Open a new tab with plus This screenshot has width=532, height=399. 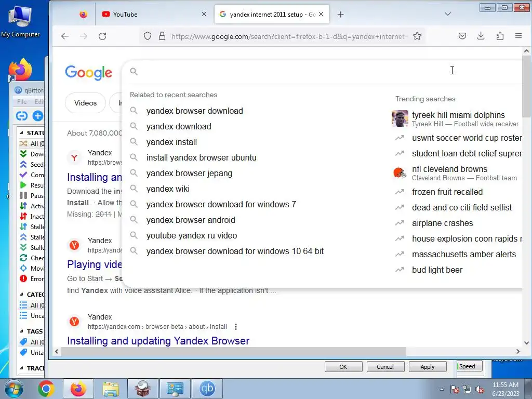click(341, 14)
